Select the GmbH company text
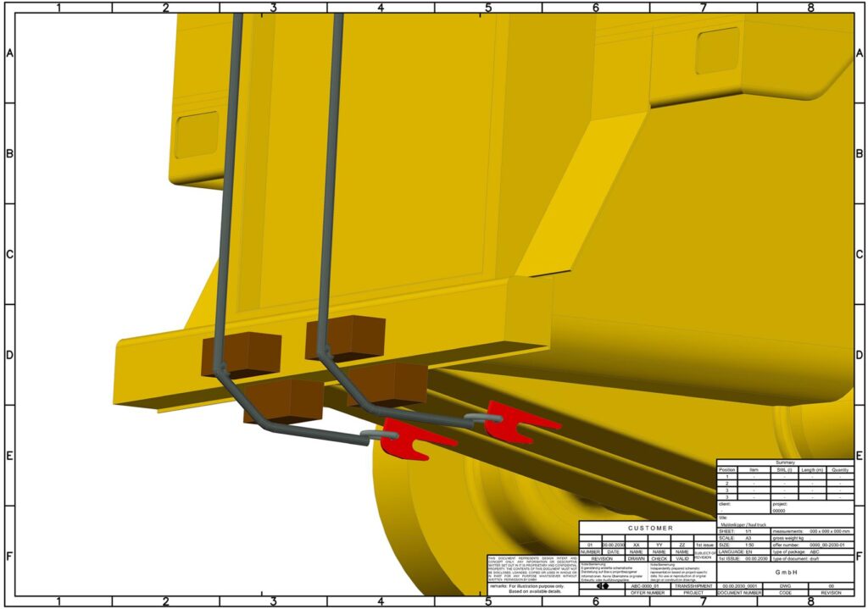Screen dimensions: 868x609 (786, 573)
